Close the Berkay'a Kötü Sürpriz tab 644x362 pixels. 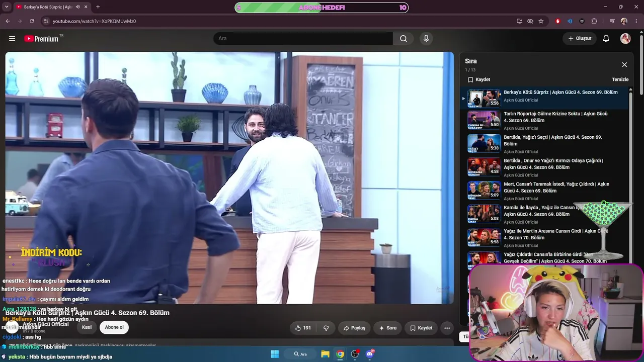(x=86, y=7)
